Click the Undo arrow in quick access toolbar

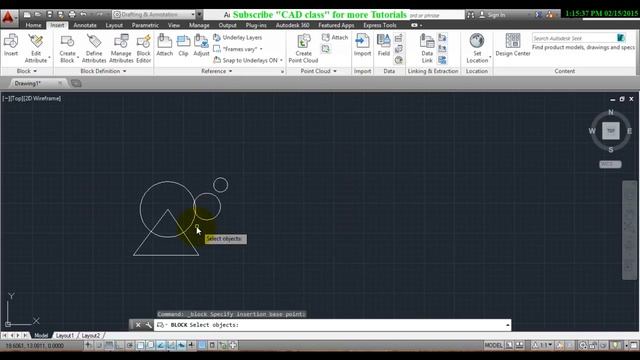[83, 14]
